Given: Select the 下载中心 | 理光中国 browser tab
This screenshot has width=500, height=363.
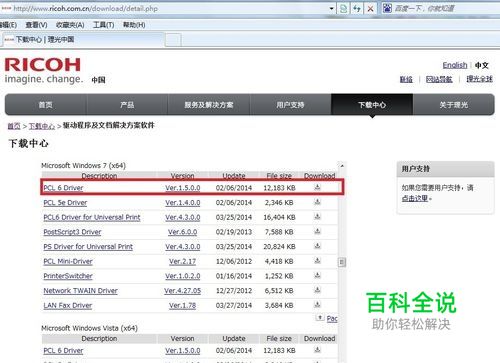Looking at the screenshot, I should (83, 40).
